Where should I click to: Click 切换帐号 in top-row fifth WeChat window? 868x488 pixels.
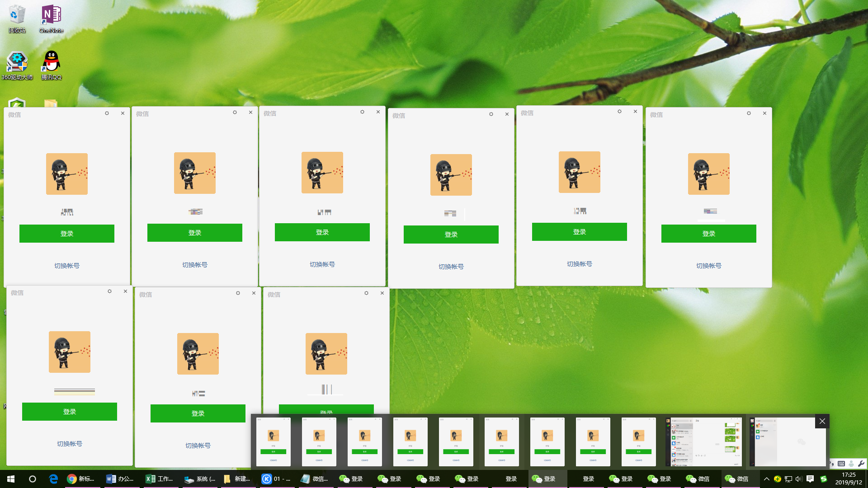tap(580, 264)
